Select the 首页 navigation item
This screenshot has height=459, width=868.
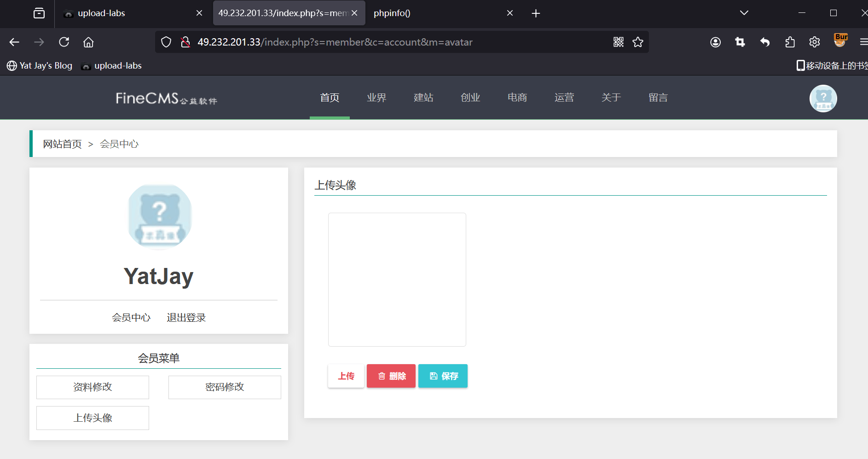[330, 98]
